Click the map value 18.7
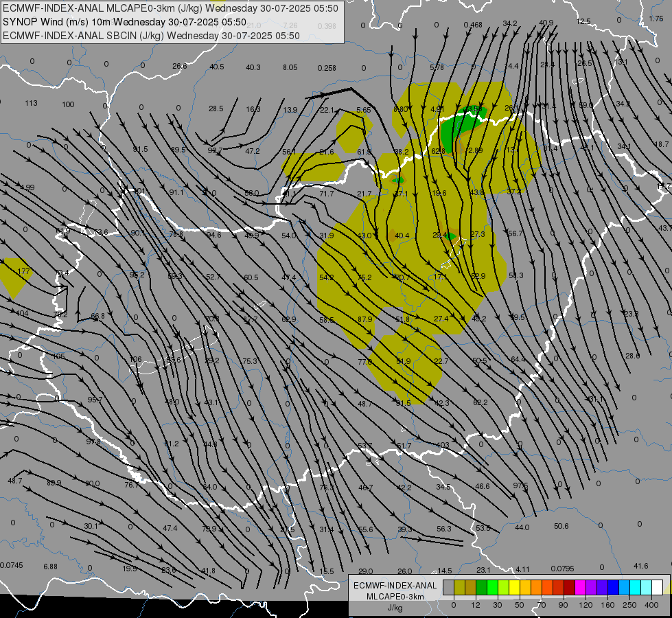 tap(661, 144)
